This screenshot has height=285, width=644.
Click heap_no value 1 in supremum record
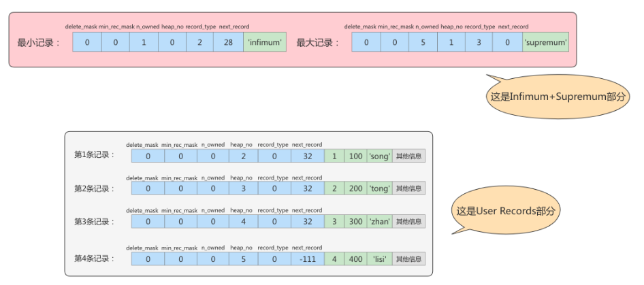(x=451, y=42)
